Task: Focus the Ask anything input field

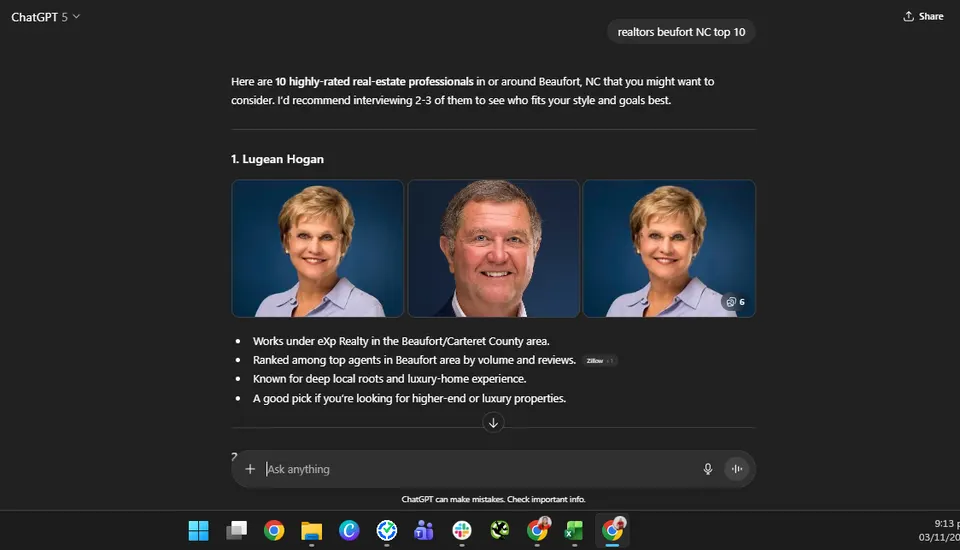Action: point(481,469)
